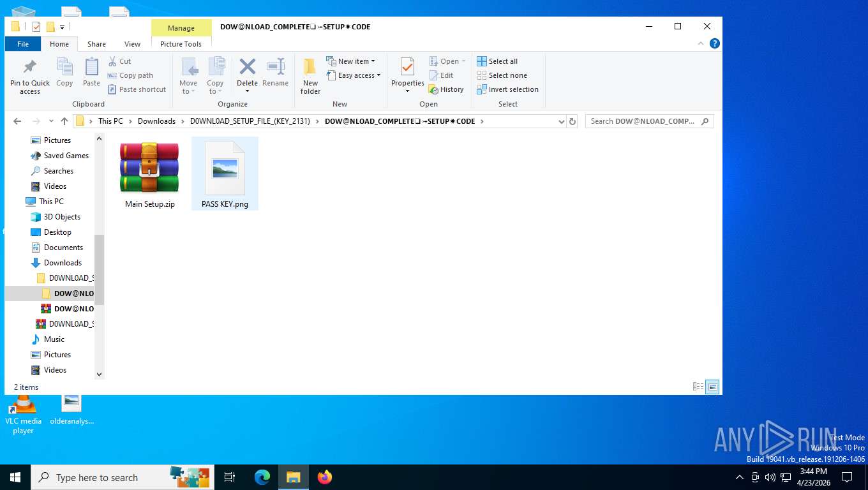The width and height of the screenshot is (868, 490).
Task: Switch to the Share ribbon tab
Action: (x=96, y=44)
